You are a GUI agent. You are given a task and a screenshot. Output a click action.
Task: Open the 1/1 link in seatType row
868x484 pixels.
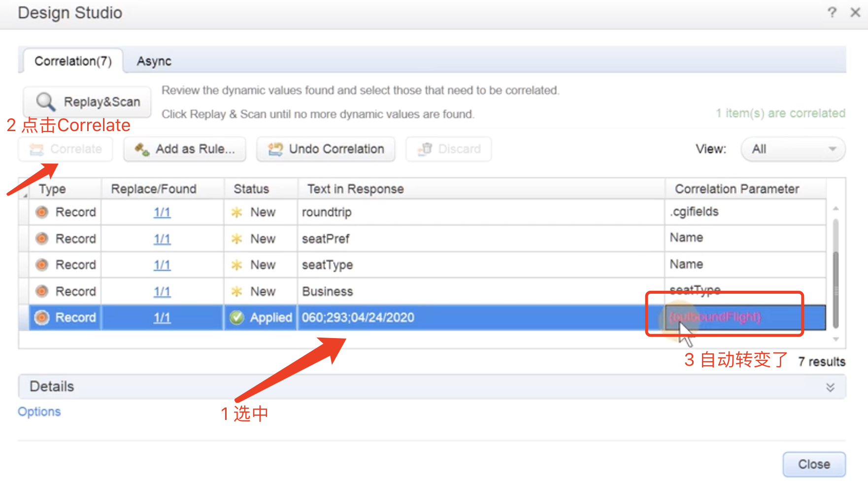tap(162, 265)
